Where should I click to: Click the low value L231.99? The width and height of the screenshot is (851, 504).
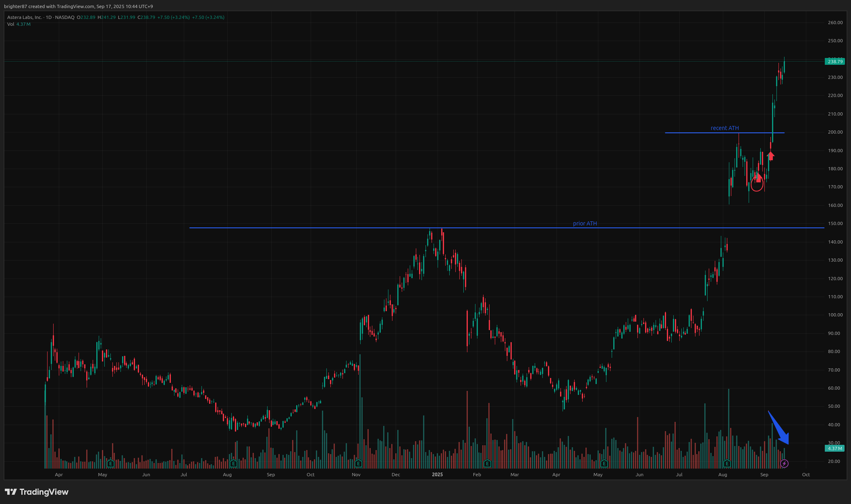click(127, 17)
